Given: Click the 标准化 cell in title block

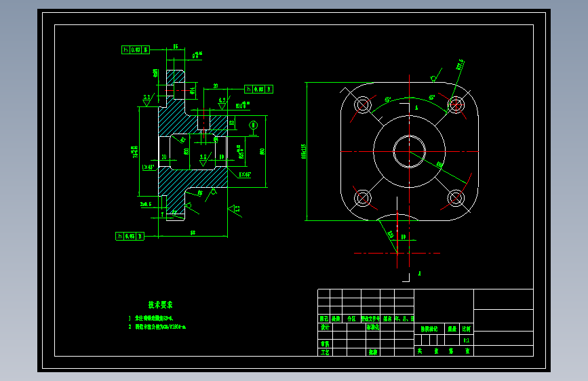Looking at the screenshot, I should tap(373, 327).
